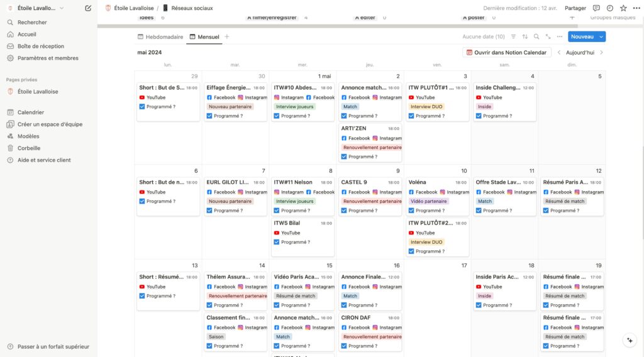Star this page as favorite
Viewport: 644px width, 357px height.
[623, 8]
